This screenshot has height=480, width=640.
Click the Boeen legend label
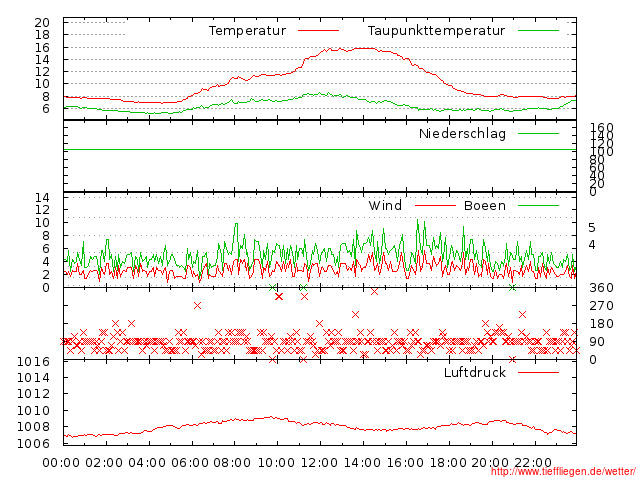tap(485, 205)
